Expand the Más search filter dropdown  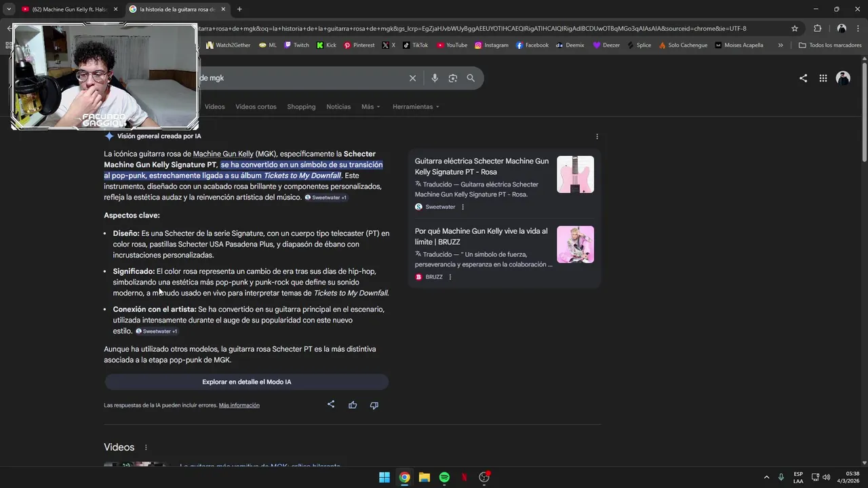(x=370, y=106)
